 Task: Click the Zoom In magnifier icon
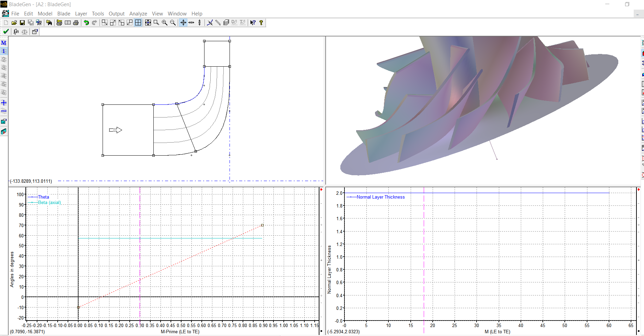(165, 23)
